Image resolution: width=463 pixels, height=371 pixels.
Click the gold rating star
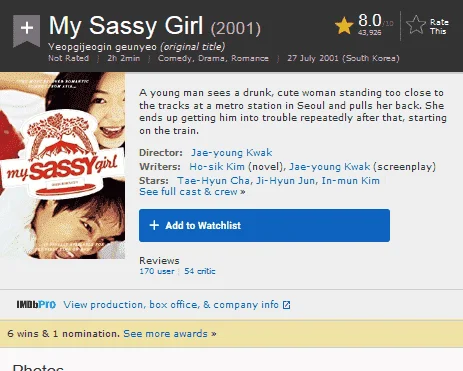coord(344,26)
